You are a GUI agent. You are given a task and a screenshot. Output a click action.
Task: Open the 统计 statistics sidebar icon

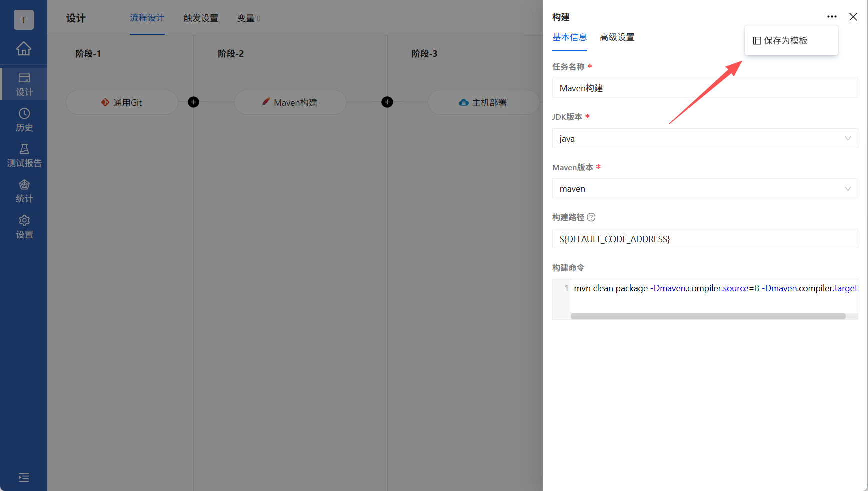pyautogui.click(x=24, y=190)
